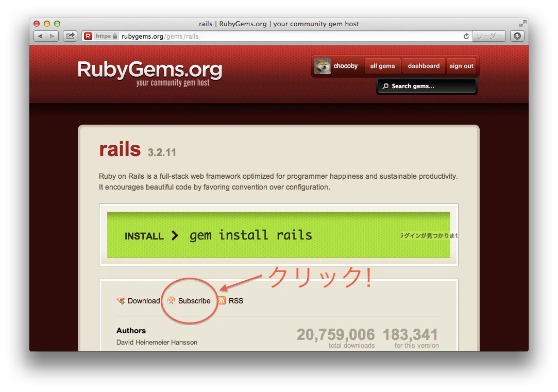Open the Download link for rails

pos(144,301)
